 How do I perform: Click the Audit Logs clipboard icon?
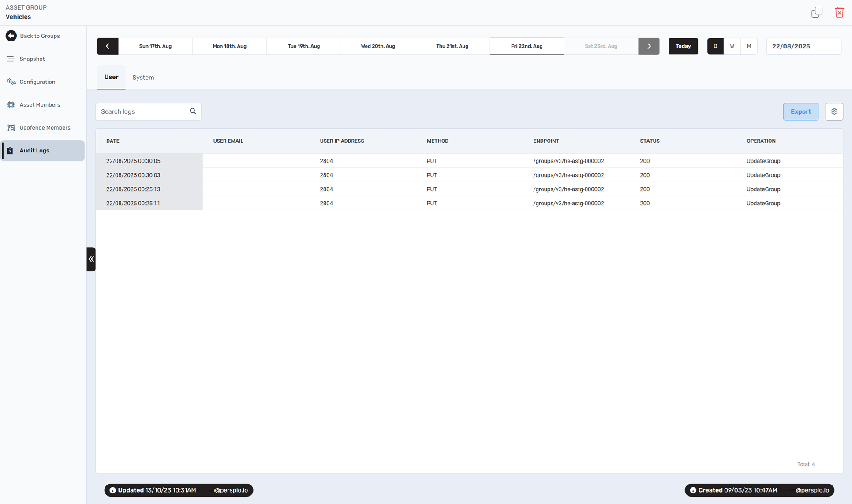point(10,151)
